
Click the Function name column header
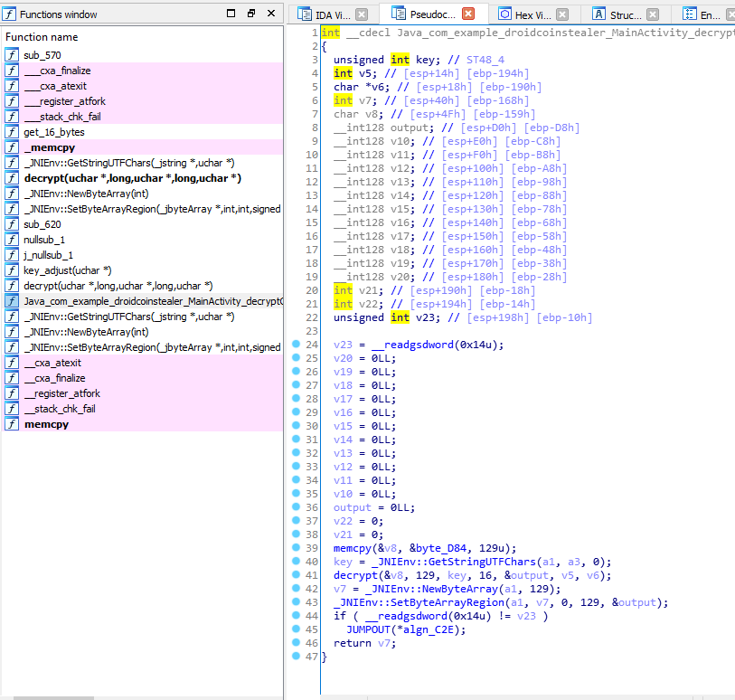(42, 37)
